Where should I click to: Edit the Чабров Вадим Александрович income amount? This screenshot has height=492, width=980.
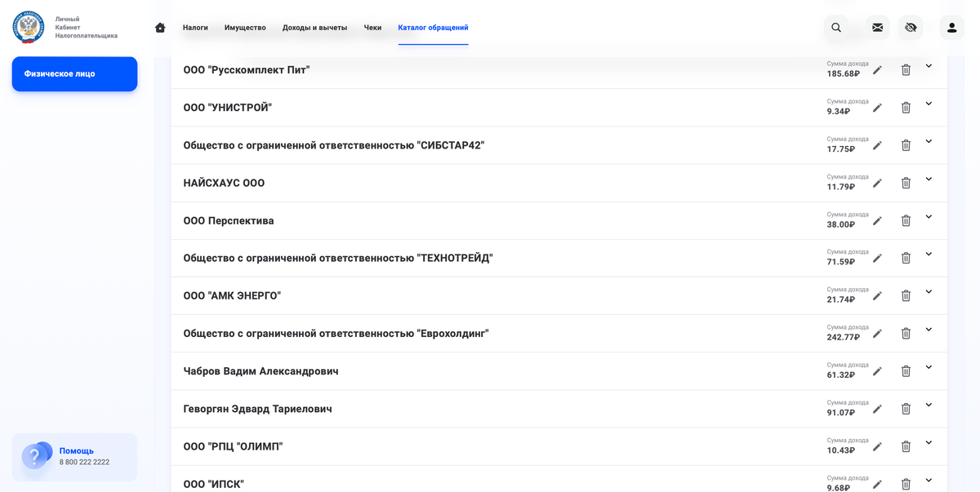(877, 370)
